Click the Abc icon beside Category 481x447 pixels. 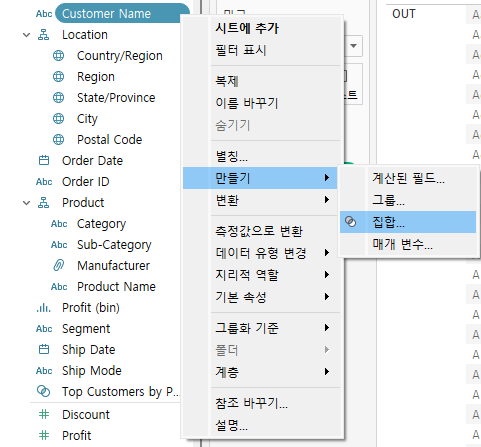(x=59, y=224)
